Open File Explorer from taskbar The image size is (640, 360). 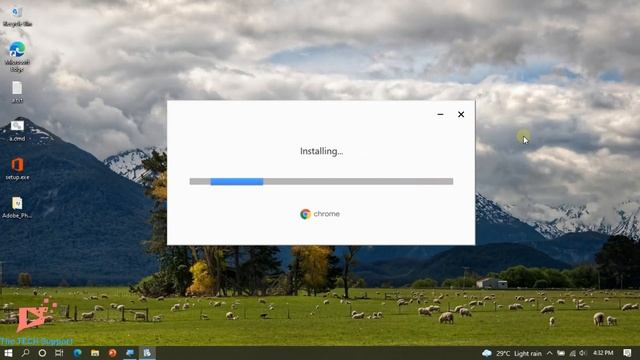point(95,353)
